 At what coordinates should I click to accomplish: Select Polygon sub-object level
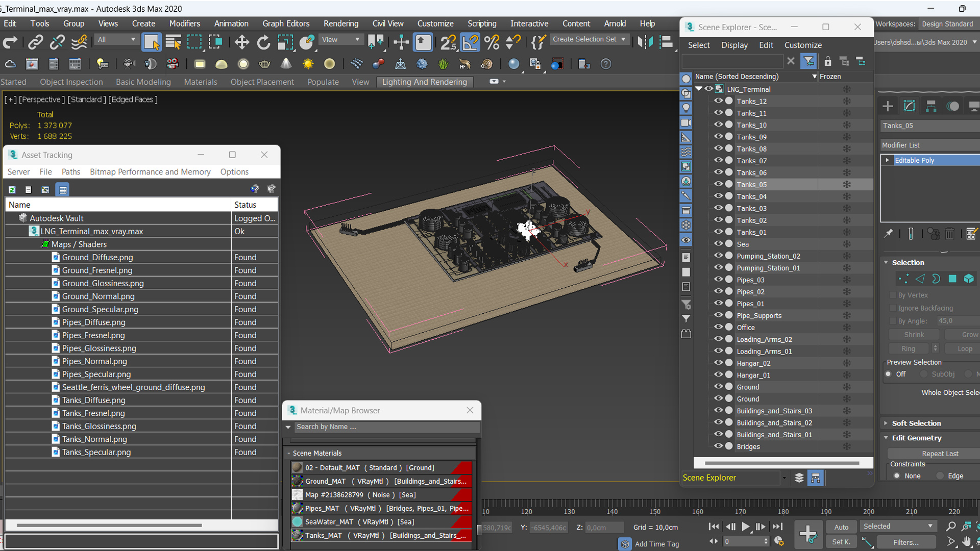click(x=952, y=279)
